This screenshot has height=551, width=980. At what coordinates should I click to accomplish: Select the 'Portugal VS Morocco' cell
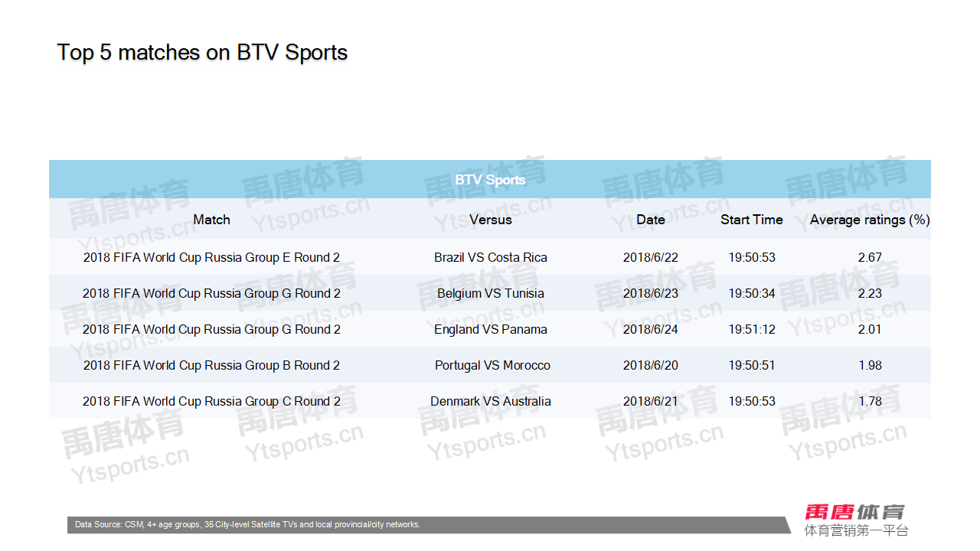[x=492, y=365]
